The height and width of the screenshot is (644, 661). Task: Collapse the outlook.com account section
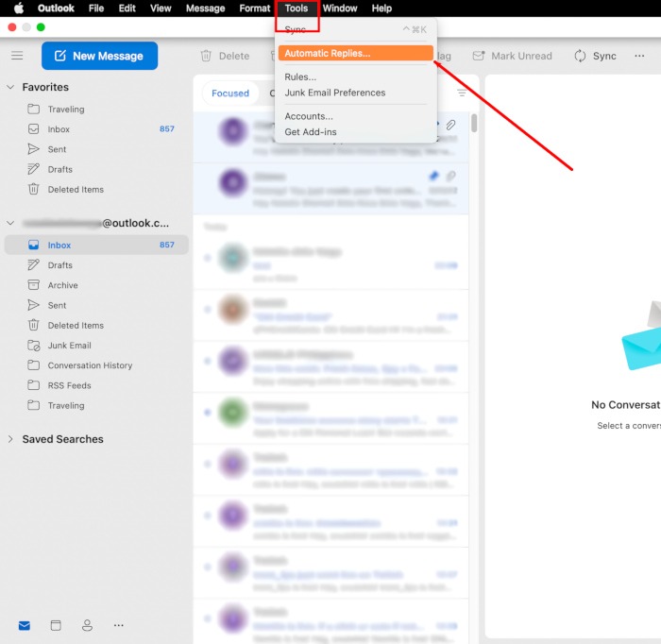click(x=10, y=223)
